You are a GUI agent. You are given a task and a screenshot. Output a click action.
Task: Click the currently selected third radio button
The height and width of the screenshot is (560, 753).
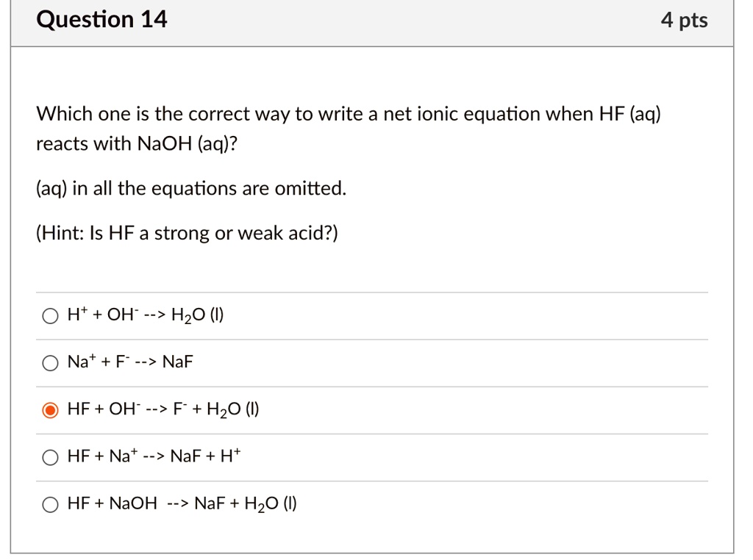[50, 409]
